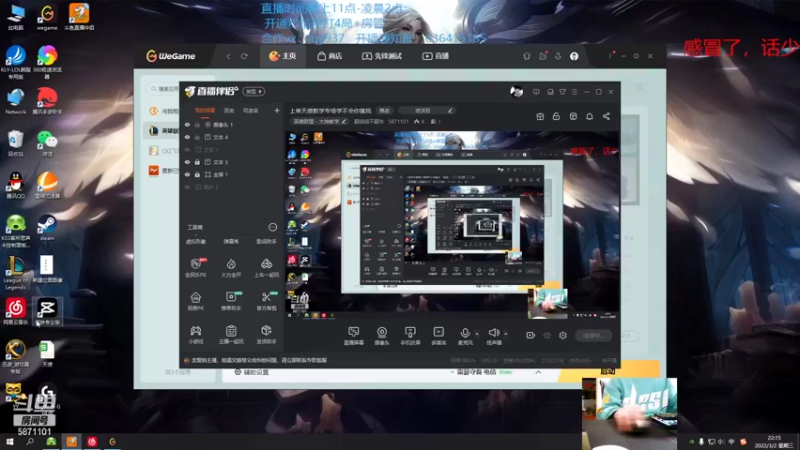
Task: Unlock the 全屏 1 source
Action: coord(197,174)
